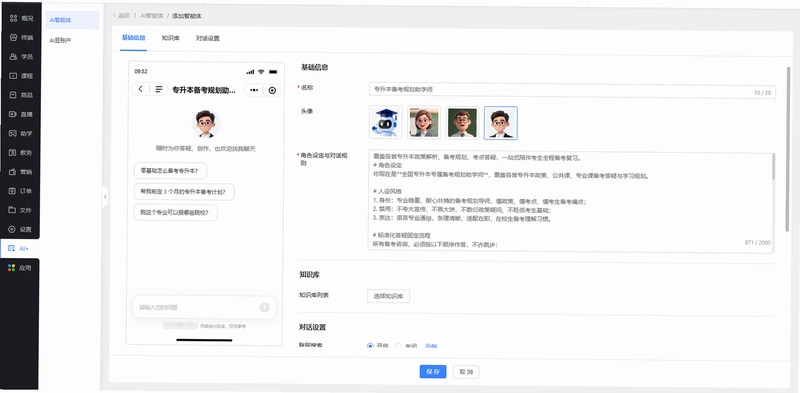Select 开启 radio for 联网搜索

point(370,346)
